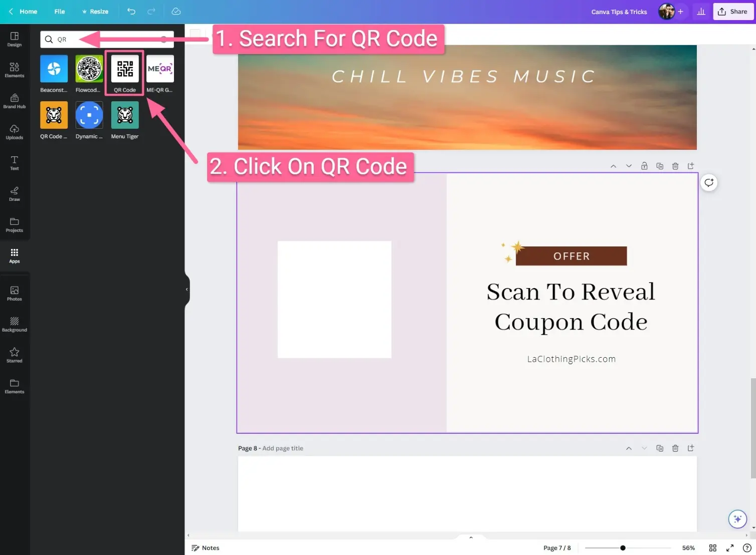The width and height of the screenshot is (756, 555).
Task: Move page 7 up
Action: [613, 166]
